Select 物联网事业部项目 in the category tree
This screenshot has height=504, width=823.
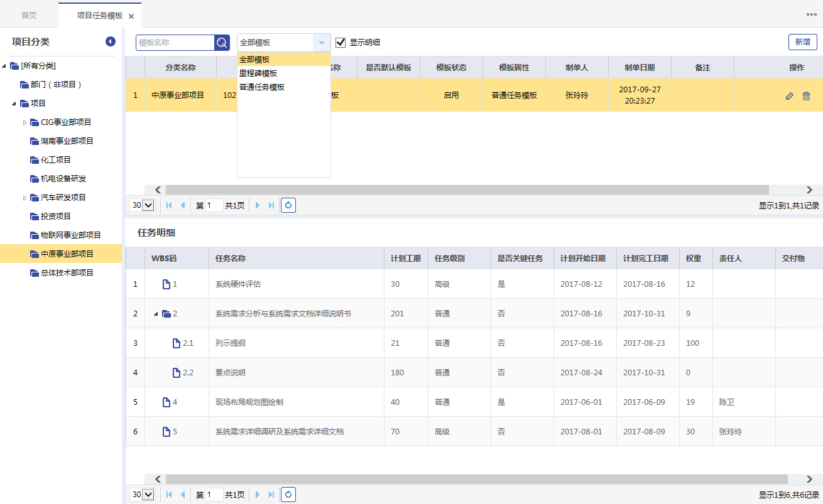70,235
